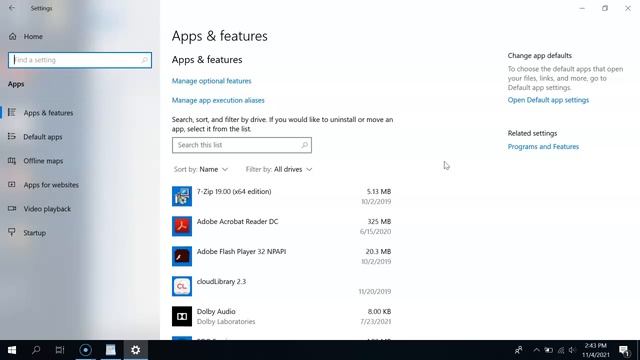
Task: Click Manage optional features link
Action: (x=211, y=81)
